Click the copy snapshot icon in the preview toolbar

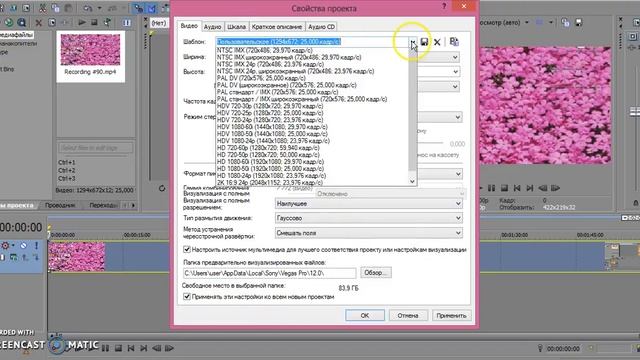tap(565, 23)
